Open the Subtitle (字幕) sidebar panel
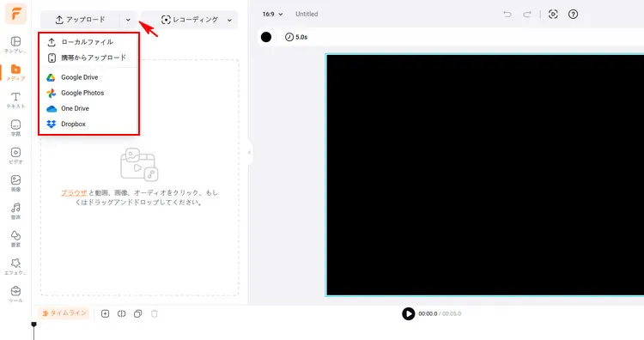 pos(15,128)
